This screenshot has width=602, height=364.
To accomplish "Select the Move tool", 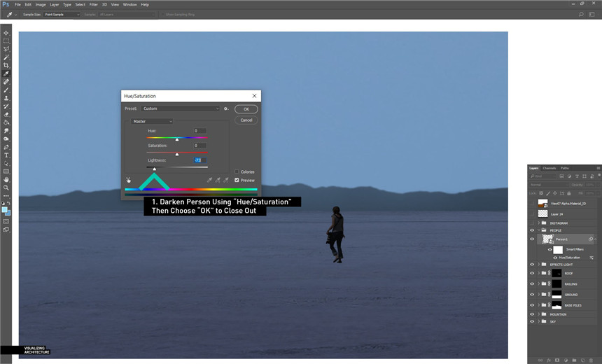I will [x=6, y=33].
